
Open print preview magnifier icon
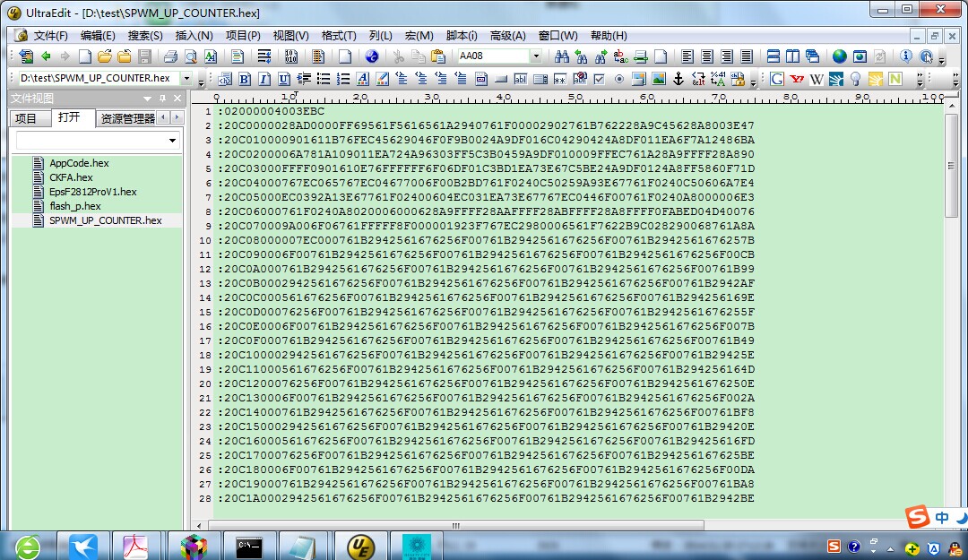(191, 56)
